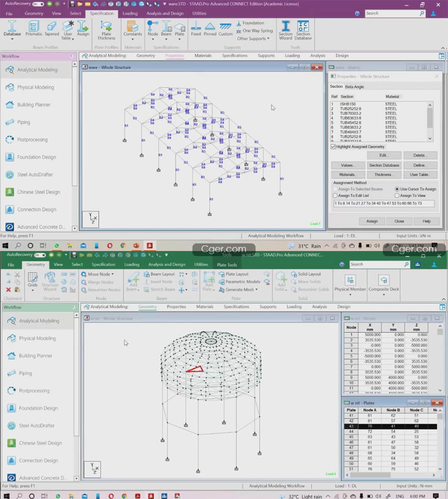Click Define button in Properties dialog

(x=420, y=165)
